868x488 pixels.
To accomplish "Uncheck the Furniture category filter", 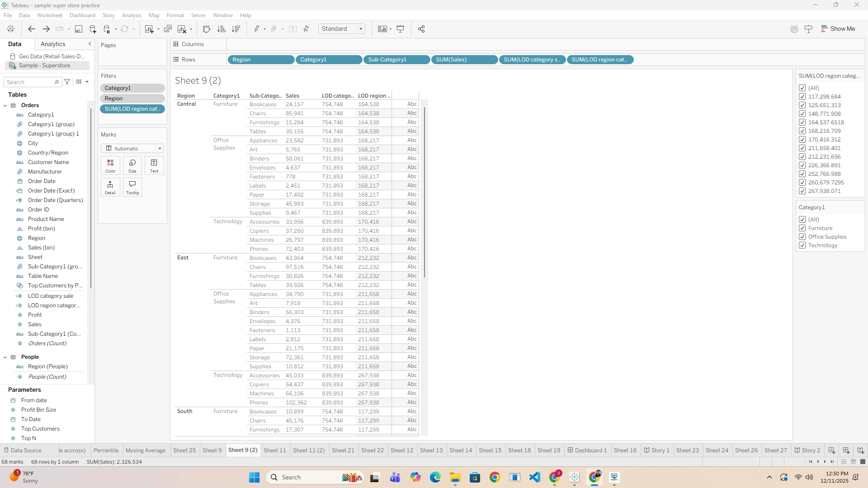I will coord(802,228).
